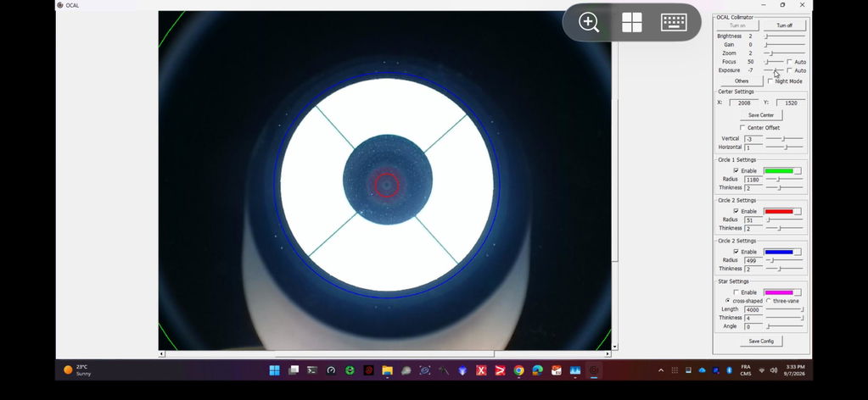Enable the Night Mode checkbox

coord(770,81)
